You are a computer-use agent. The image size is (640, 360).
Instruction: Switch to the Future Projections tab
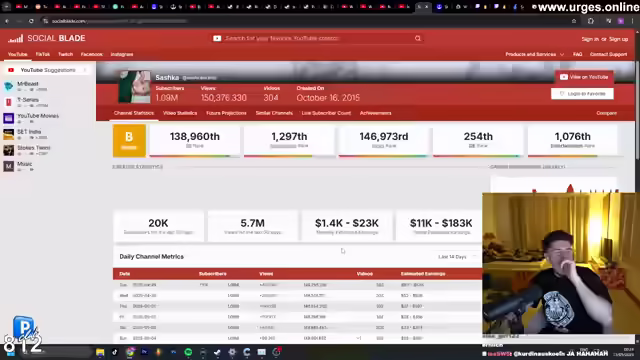click(x=226, y=113)
